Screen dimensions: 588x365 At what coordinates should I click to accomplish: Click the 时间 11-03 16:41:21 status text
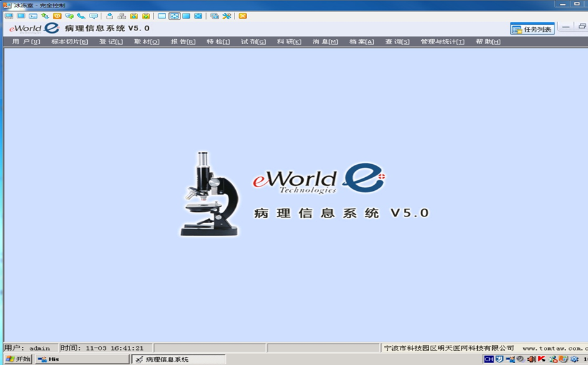101,348
